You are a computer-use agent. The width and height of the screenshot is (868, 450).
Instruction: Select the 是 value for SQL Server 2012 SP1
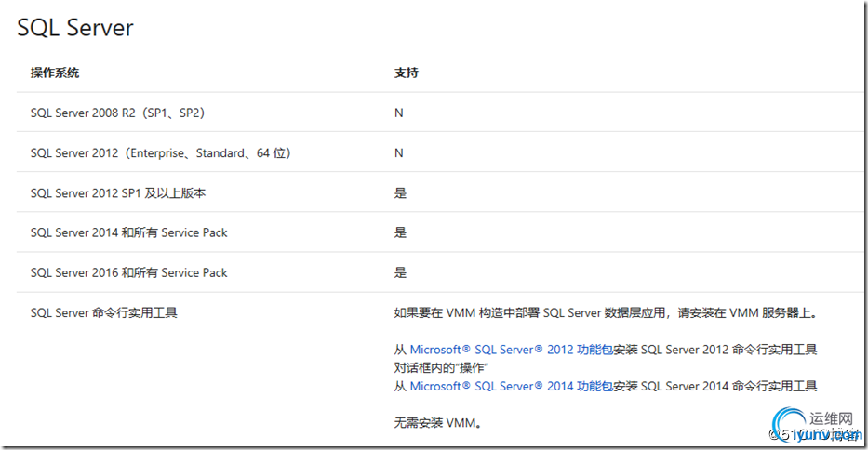pyautogui.click(x=400, y=193)
